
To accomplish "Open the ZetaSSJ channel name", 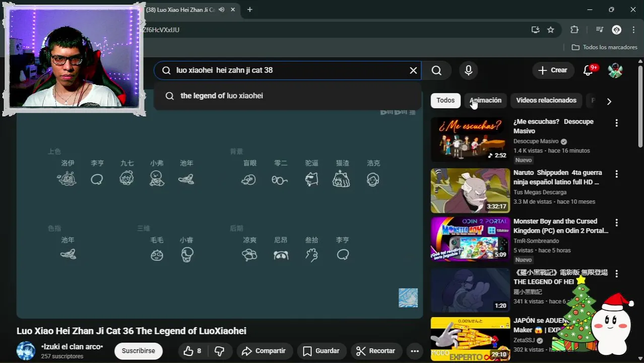I will point(524,340).
